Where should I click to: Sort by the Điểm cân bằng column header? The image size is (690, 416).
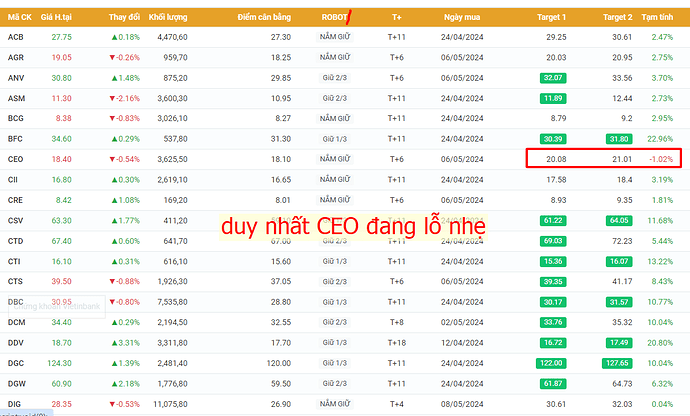click(264, 17)
